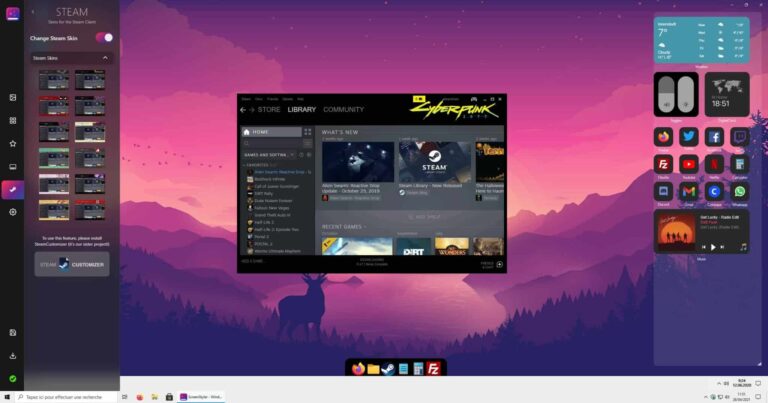Open the Steam skins brush icon in sidebar
The height and width of the screenshot is (403, 768).
[12, 188]
